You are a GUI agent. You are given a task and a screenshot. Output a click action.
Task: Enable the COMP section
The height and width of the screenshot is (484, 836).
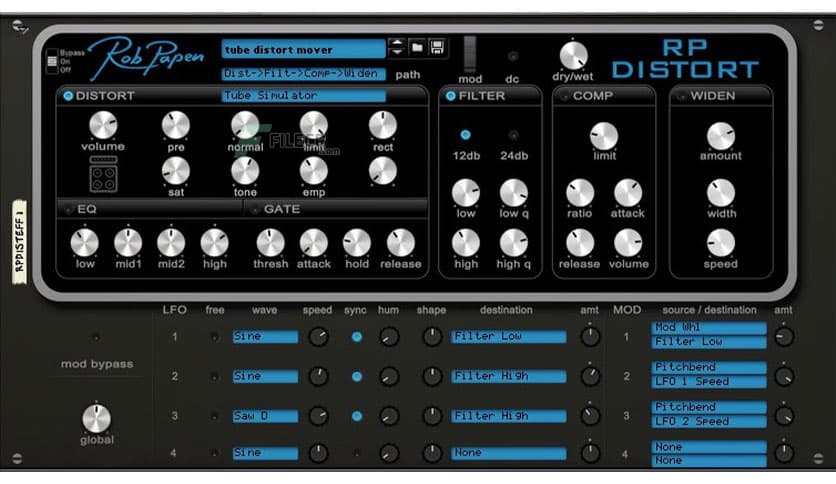pyautogui.click(x=565, y=96)
